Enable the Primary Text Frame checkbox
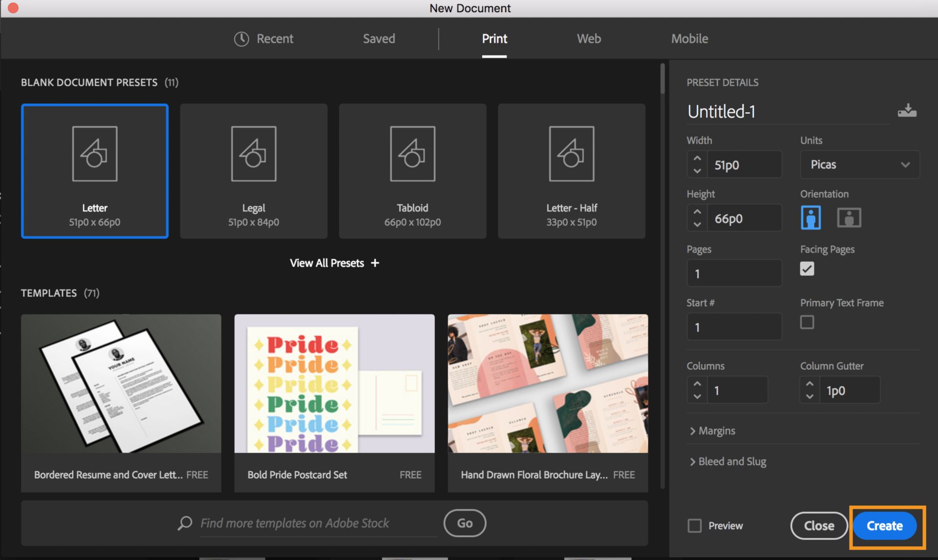938x560 pixels. click(807, 322)
